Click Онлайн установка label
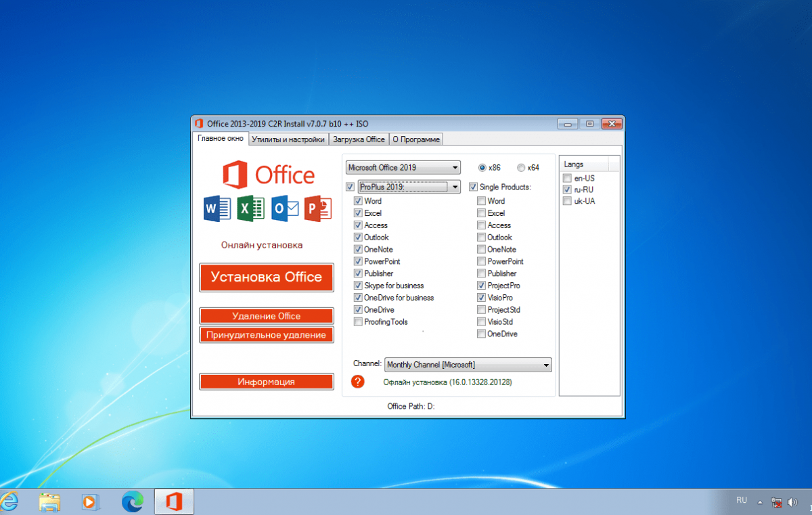Screen dimensions: 812x515 262,245
